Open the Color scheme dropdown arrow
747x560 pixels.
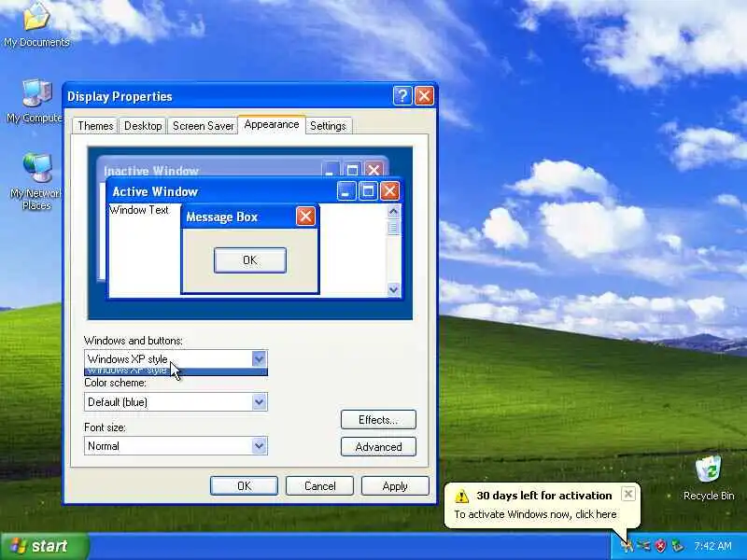pos(259,402)
